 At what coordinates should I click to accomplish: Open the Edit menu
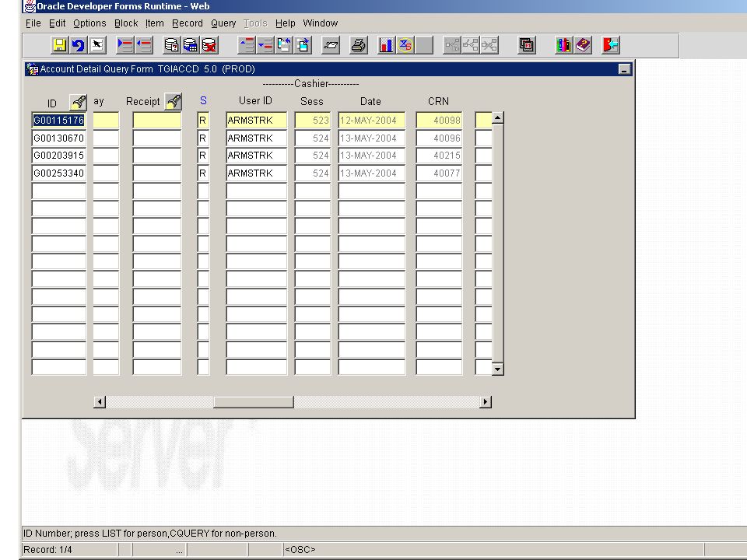[57, 23]
